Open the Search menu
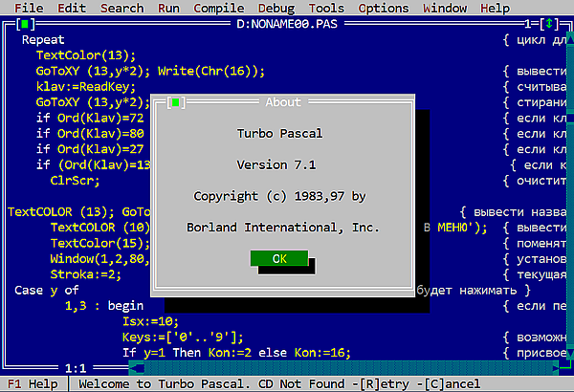 point(122,8)
